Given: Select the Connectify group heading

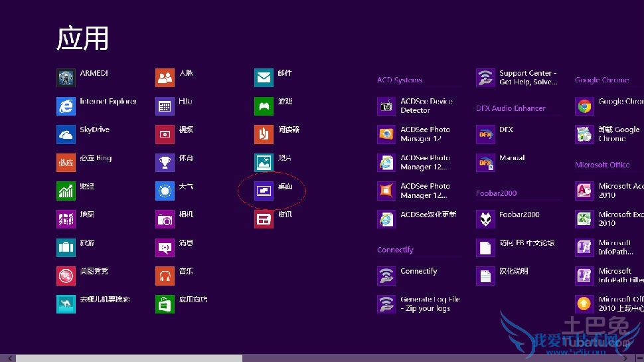Looking at the screenshot, I should 395,250.
